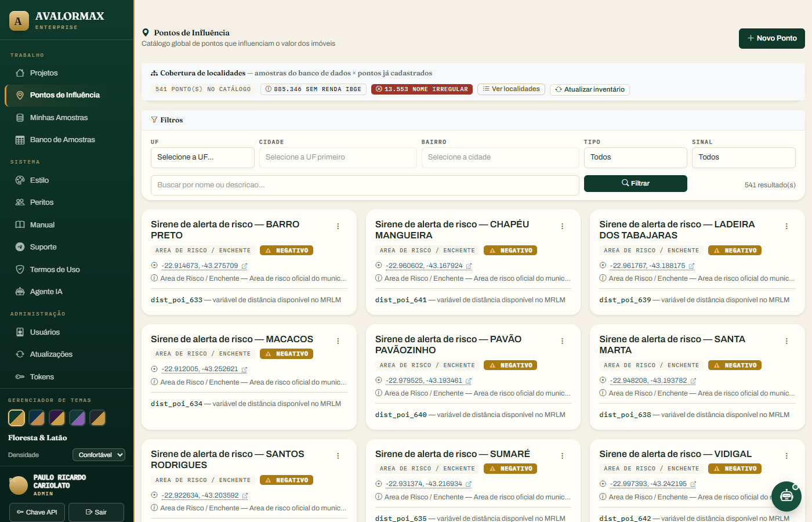Open kebab menu for BARRO PRETO card
This screenshot has height=522, width=812.
[x=338, y=226]
